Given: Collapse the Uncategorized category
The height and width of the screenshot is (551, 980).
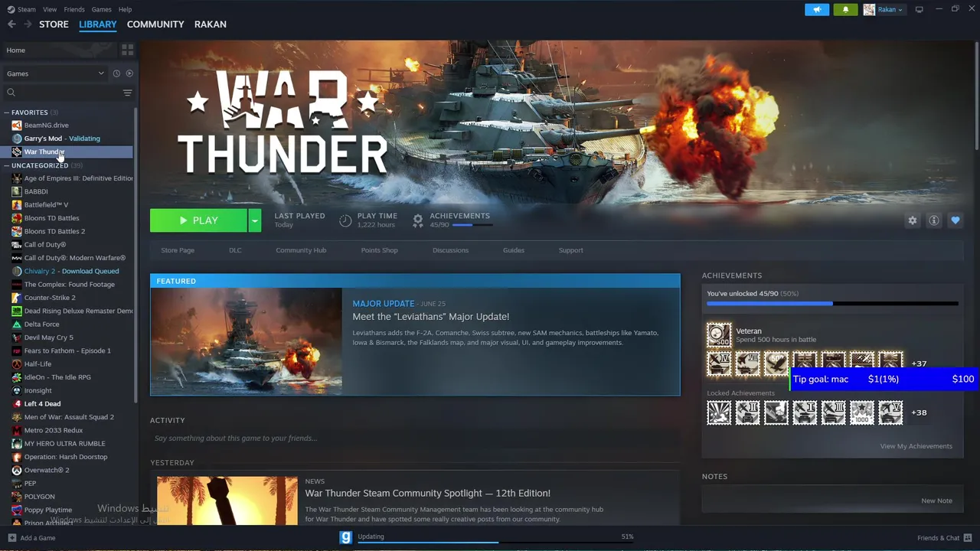Looking at the screenshot, I should tap(6, 165).
